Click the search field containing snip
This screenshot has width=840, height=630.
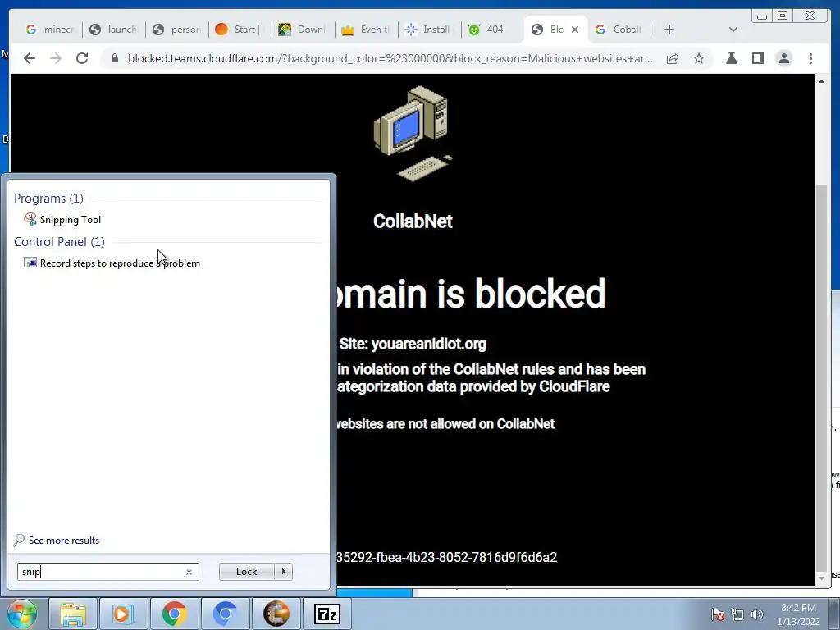tap(107, 572)
